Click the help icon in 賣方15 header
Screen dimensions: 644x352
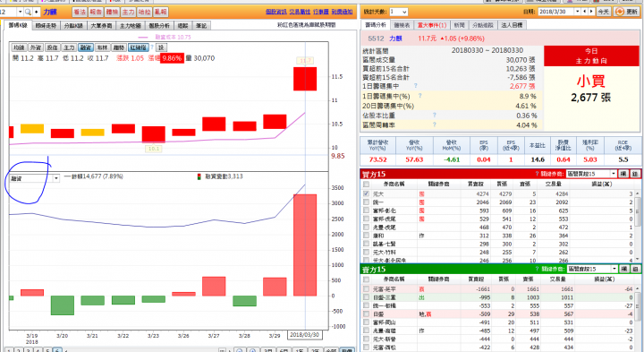538,269
